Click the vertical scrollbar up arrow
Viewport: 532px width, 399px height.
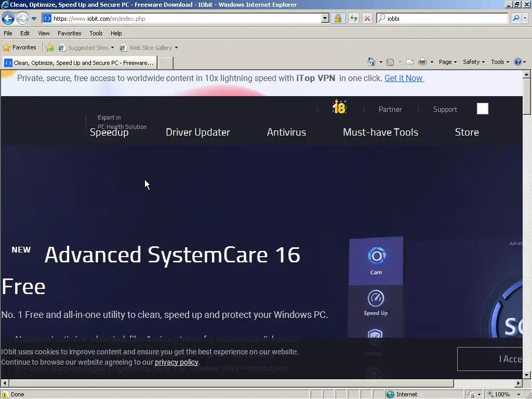[527, 74]
